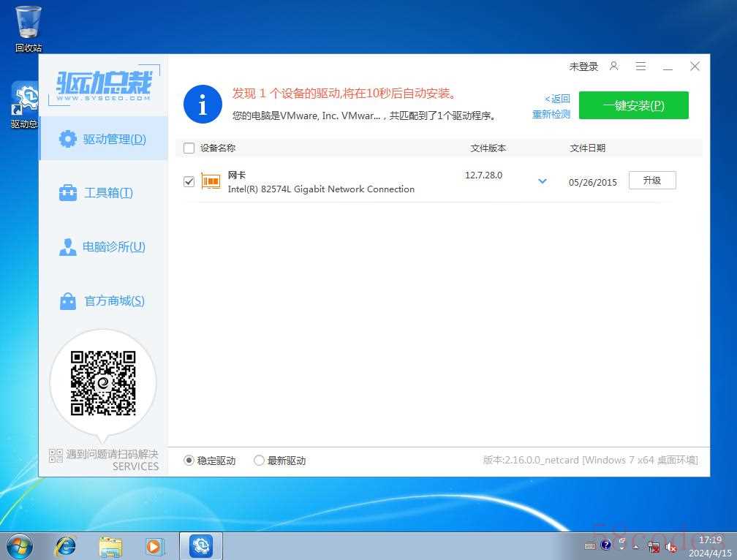Viewport: 737px width, 560px height.
Task: Open the hamburger menu in title bar
Action: pos(640,67)
